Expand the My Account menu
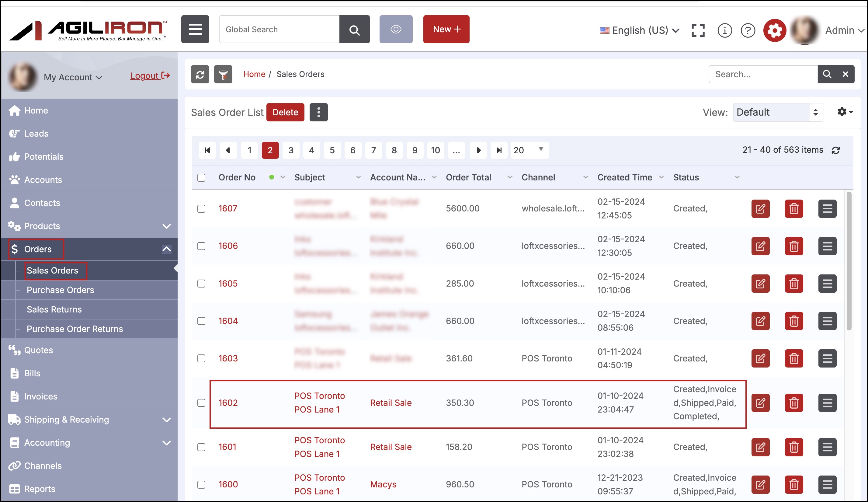The image size is (868, 502). (73, 77)
